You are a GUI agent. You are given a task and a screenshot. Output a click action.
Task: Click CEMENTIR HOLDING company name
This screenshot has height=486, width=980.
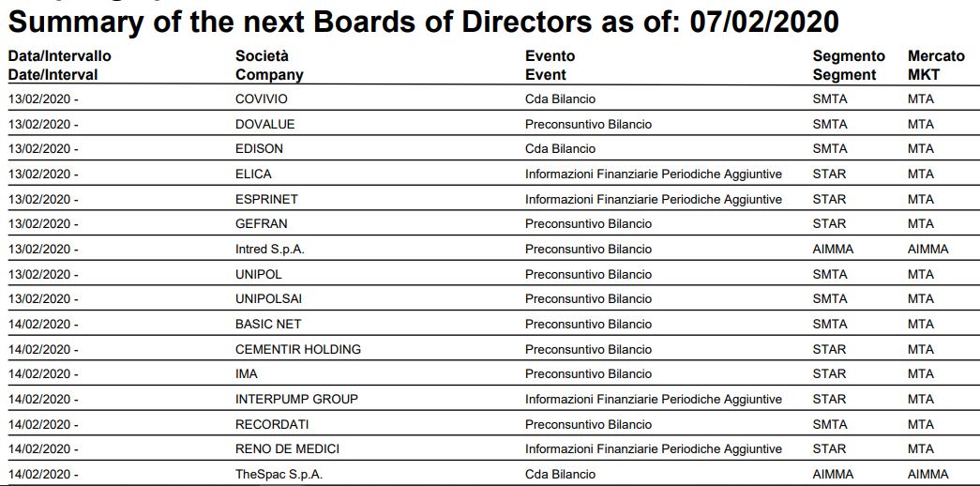click(298, 349)
